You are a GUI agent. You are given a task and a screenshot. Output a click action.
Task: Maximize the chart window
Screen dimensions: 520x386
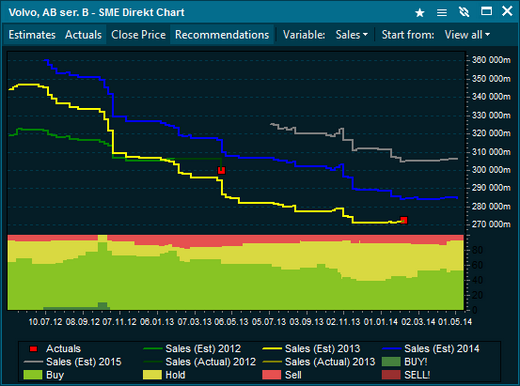pos(486,12)
